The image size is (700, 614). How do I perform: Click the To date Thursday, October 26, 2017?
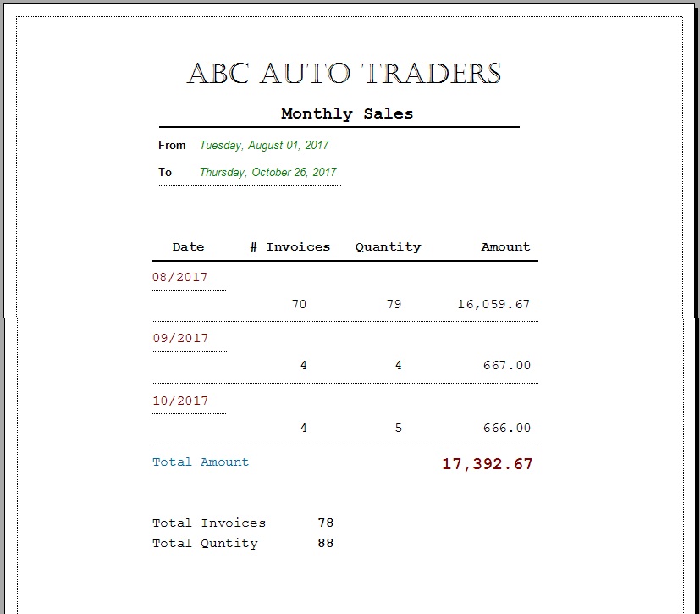coord(267,173)
